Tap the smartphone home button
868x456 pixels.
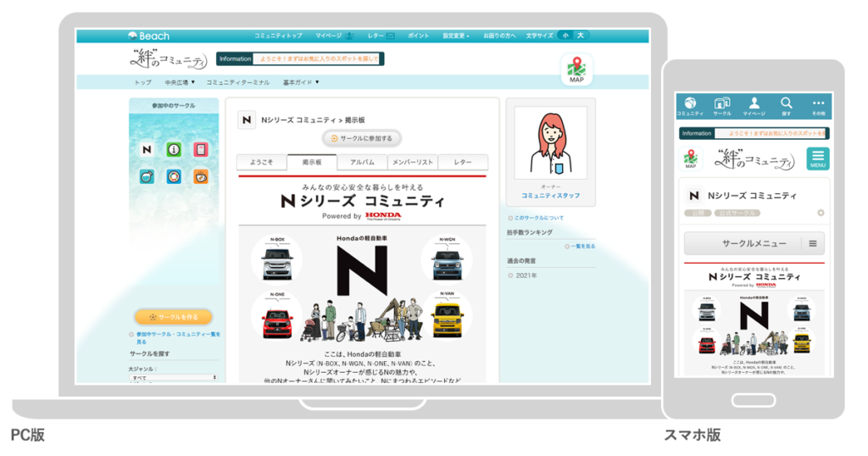click(754, 400)
